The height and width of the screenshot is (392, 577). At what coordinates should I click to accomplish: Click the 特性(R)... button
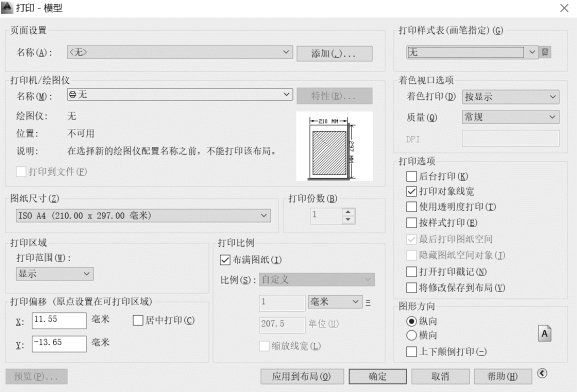point(334,96)
